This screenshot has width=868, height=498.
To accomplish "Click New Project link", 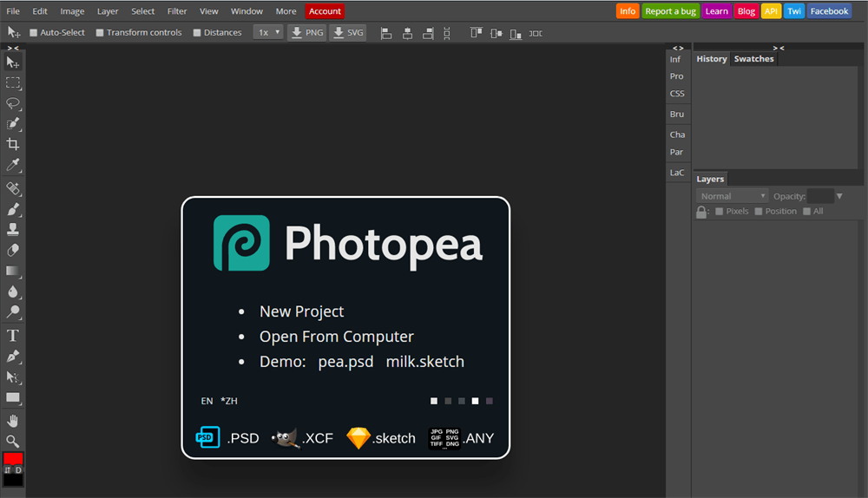I will coord(302,311).
